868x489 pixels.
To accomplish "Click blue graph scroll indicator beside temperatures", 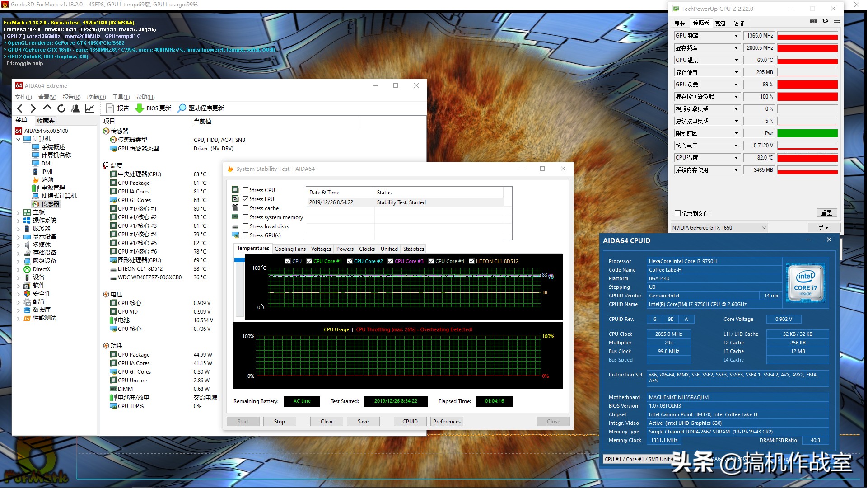I will (x=240, y=260).
